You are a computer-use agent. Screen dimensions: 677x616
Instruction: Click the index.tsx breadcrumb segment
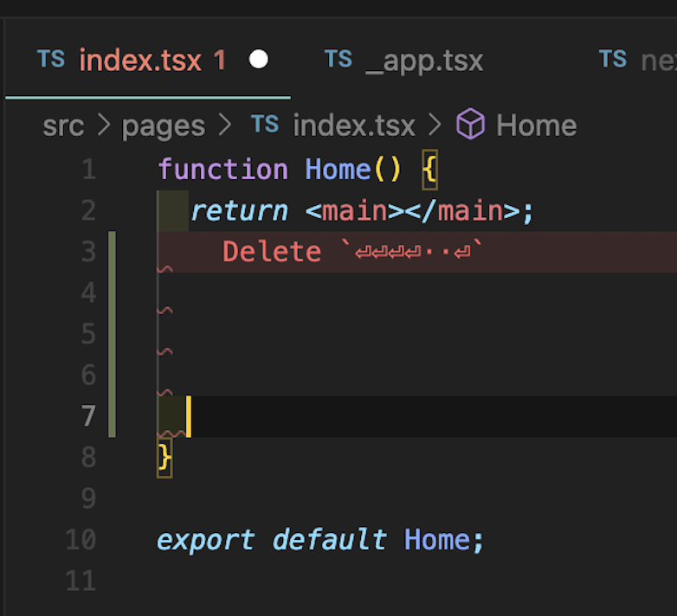coord(354,125)
